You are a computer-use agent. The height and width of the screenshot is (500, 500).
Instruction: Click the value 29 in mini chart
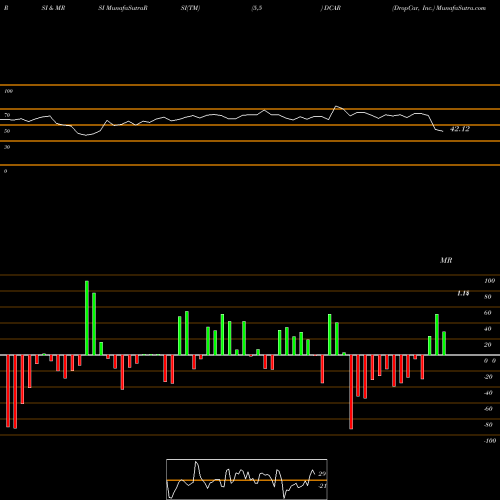click(x=322, y=474)
